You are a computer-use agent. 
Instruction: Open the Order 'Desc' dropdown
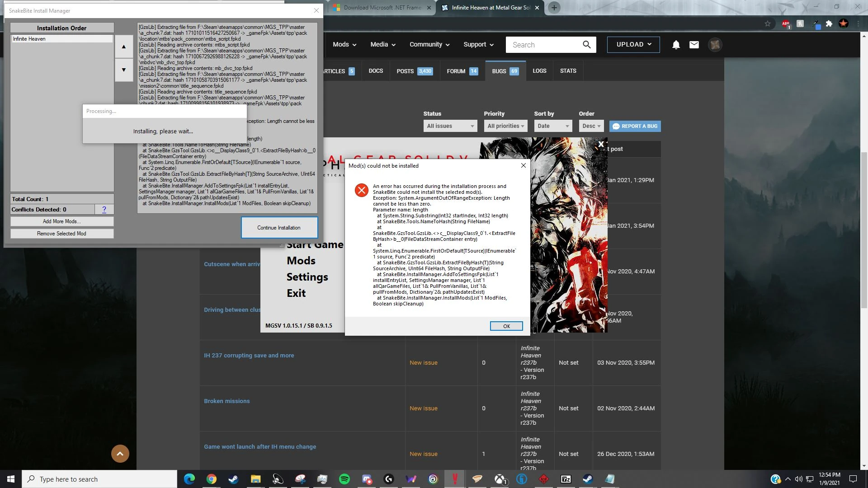[591, 126]
